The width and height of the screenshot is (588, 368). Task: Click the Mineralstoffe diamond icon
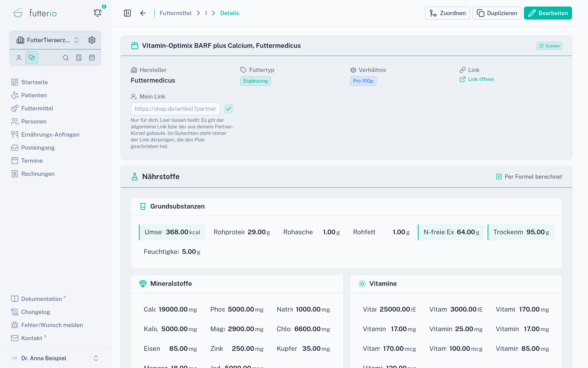(x=143, y=284)
